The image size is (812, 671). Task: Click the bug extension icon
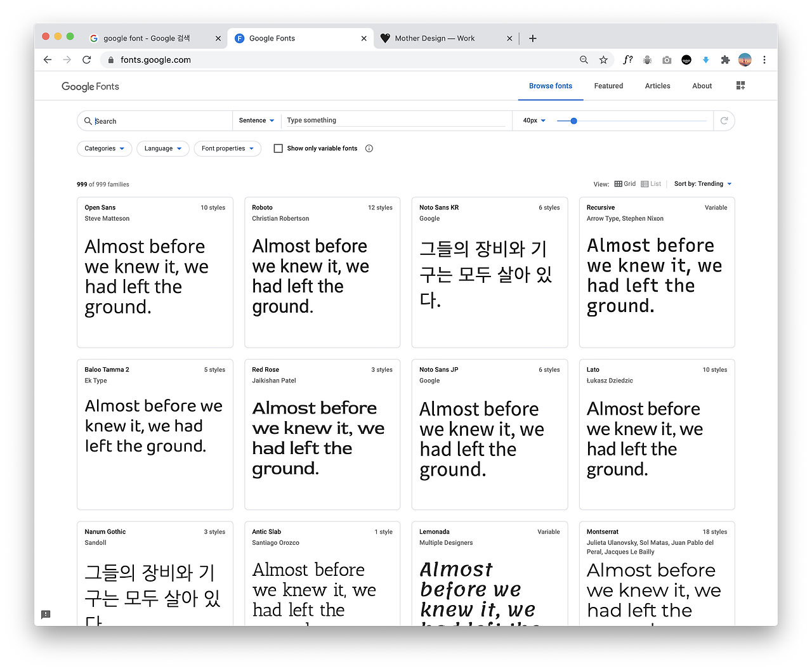(647, 60)
